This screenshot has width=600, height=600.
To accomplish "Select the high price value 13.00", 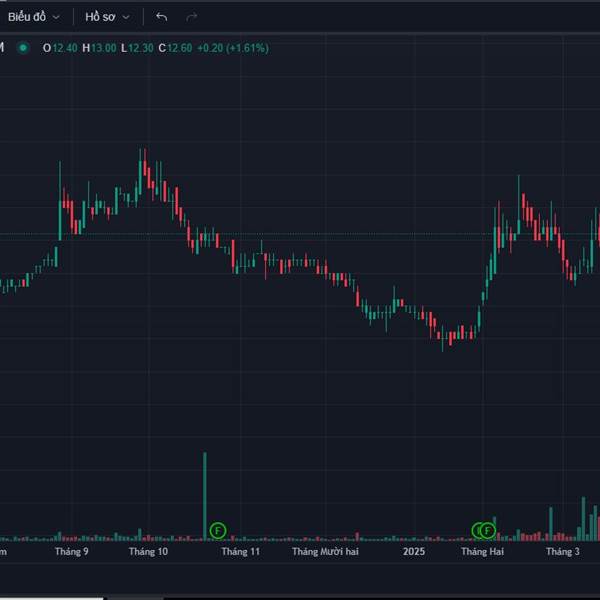I will coord(104,48).
